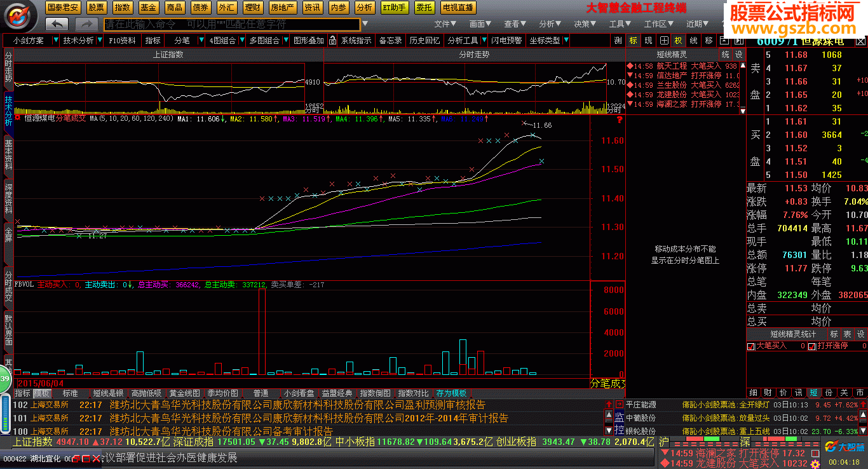Open the 查看 menu
This screenshot has width=868, height=469.
click(515, 24)
